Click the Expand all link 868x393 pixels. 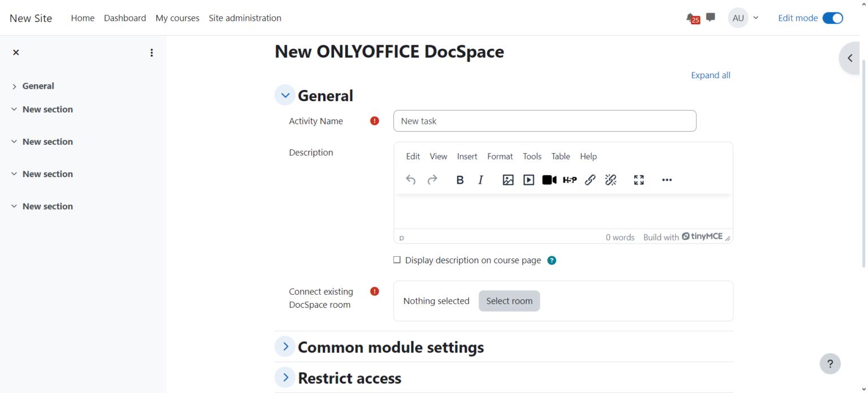point(711,75)
